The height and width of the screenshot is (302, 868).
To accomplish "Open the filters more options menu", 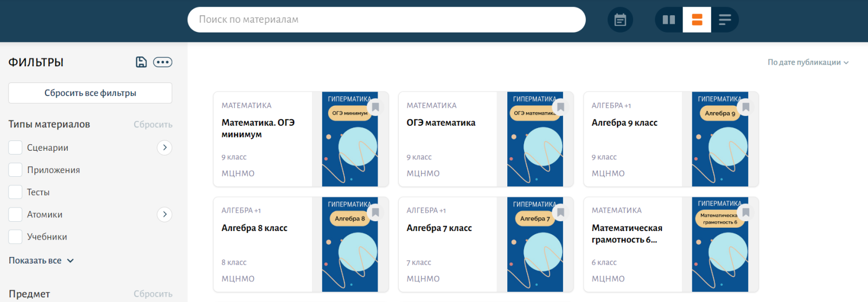I will (163, 62).
